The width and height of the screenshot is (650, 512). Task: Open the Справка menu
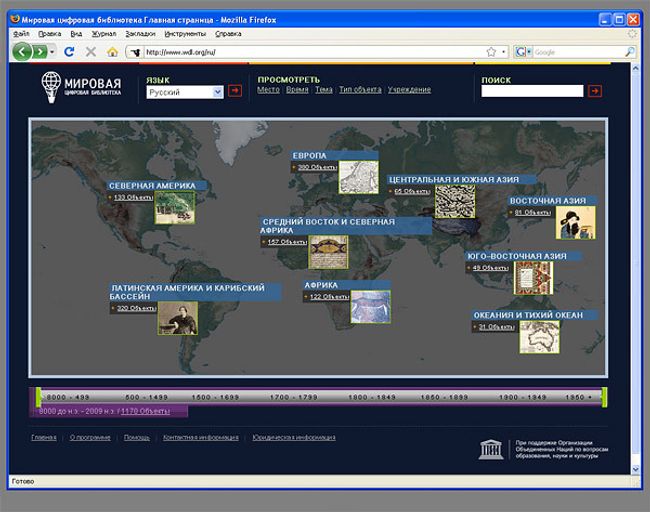(x=228, y=34)
